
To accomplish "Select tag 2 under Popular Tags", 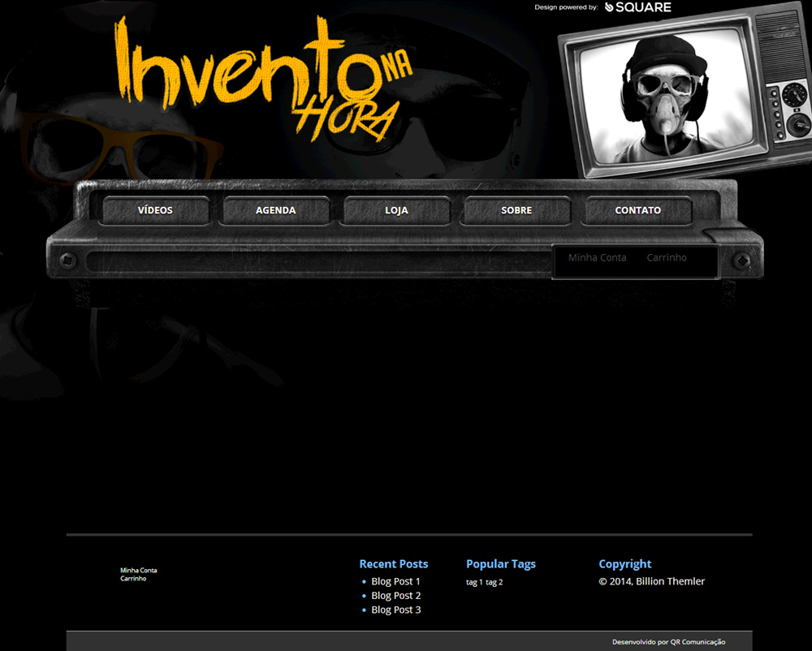I will (x=494, y=582).
